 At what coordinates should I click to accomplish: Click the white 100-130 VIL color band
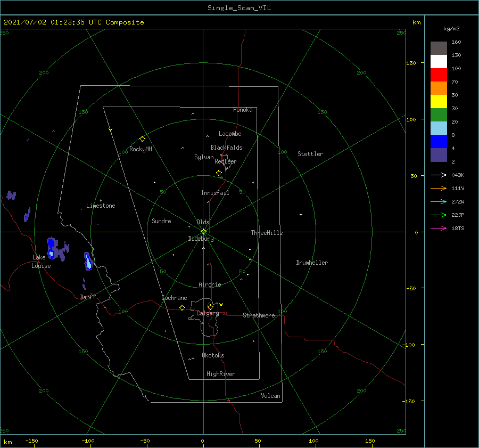439,62
